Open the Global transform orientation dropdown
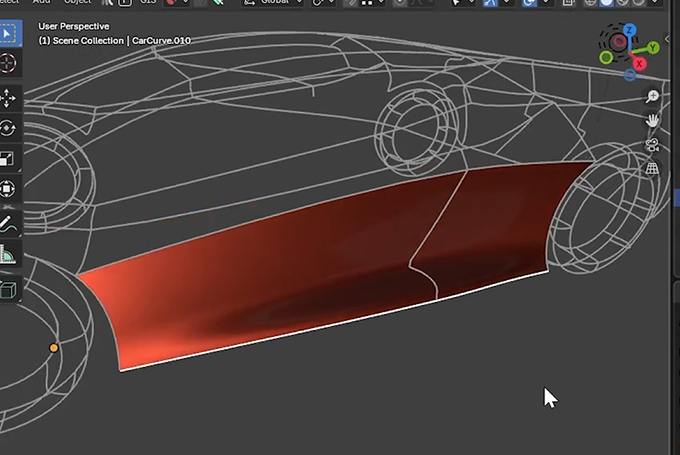The width and height of the screenshot is (680, 455). click(272, 3)
